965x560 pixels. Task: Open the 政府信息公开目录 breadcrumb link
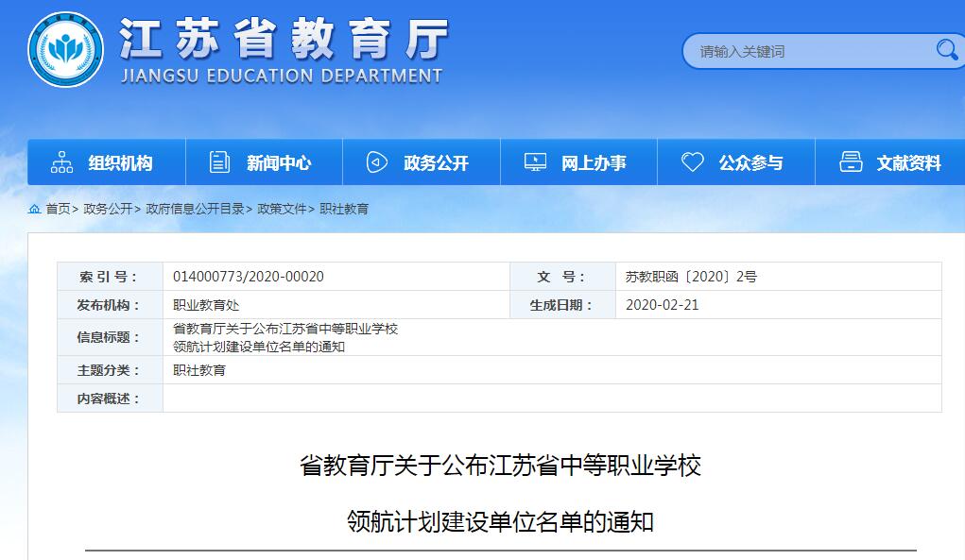pos(195,209)
